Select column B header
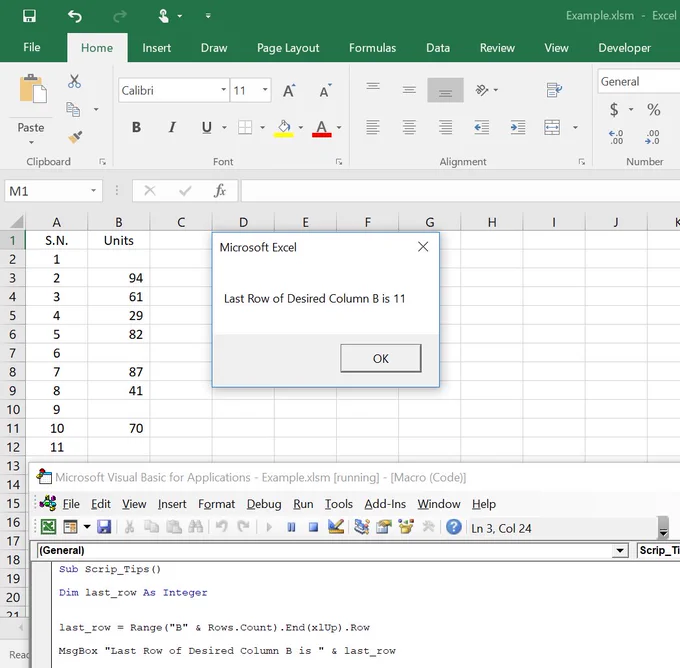The width and height of the screenshot is (680, 668). point(118,222)
